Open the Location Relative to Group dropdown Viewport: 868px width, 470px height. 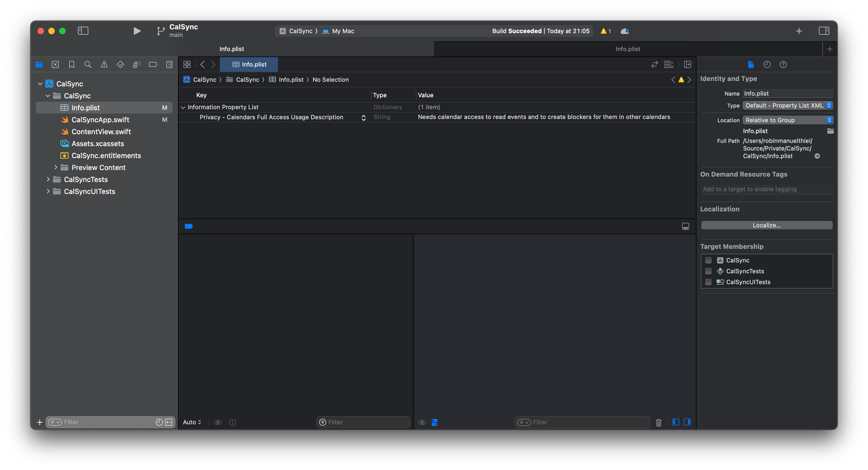788,120
